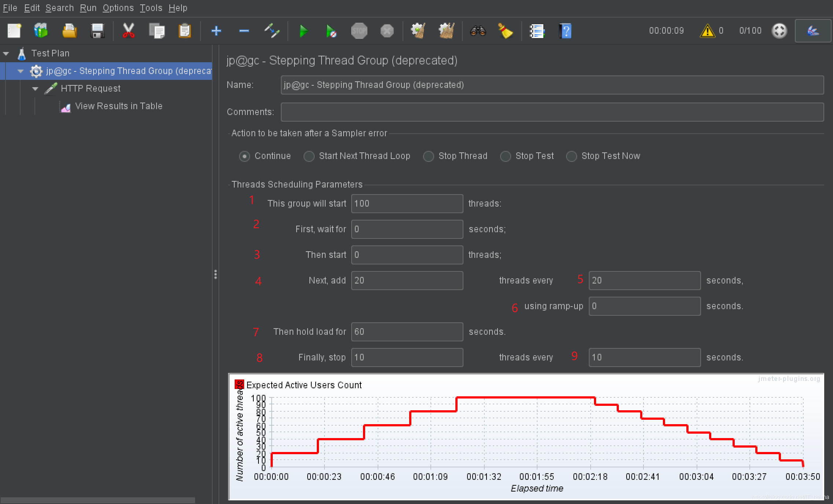Click the Then hold load for field
Viewport: 833px width, 504px height.
click(407, 332)
